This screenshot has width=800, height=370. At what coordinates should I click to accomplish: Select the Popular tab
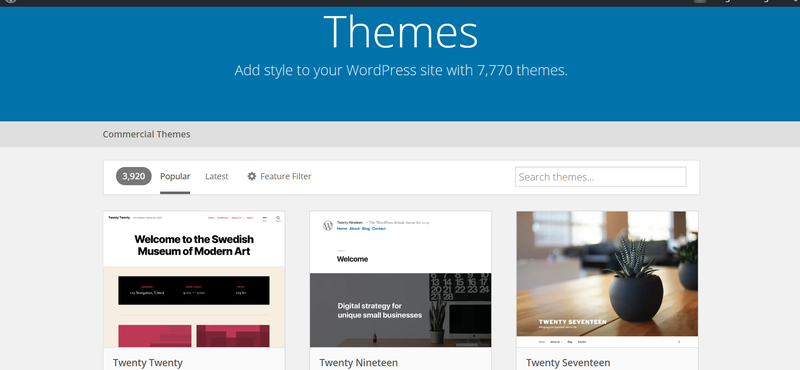pyautogui.click(x=175, y=177)
